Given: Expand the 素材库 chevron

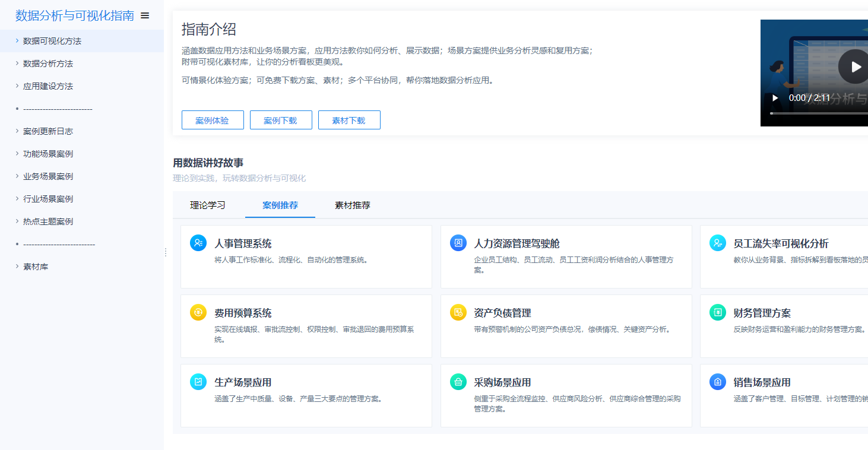Looking at the screenshot, I should tap(17, 267).
